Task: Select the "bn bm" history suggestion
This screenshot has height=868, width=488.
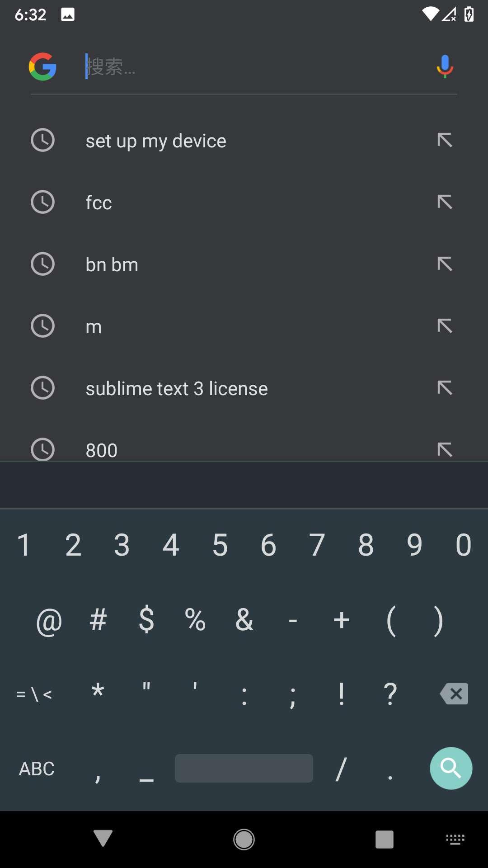Action: (x=112, y=264)
